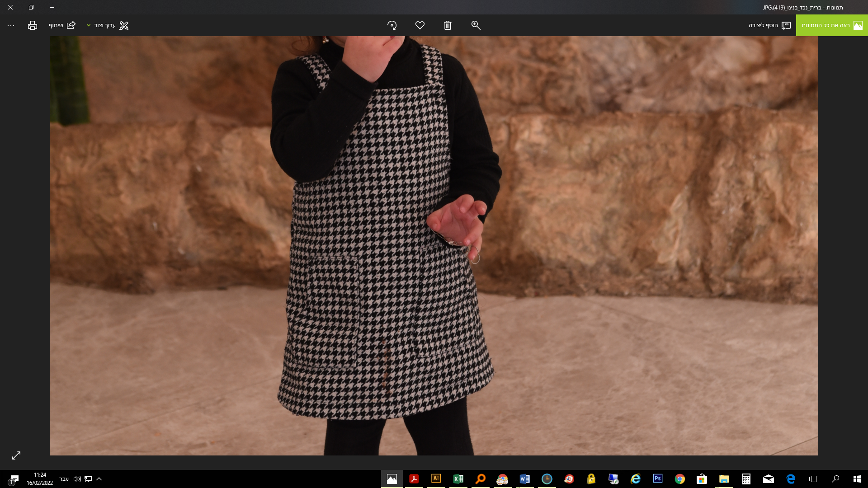This screenshot has width=868, height=488.
Task: Click See all photos (ראה את כל התמונות) button
Action: (x=831, y=25)
